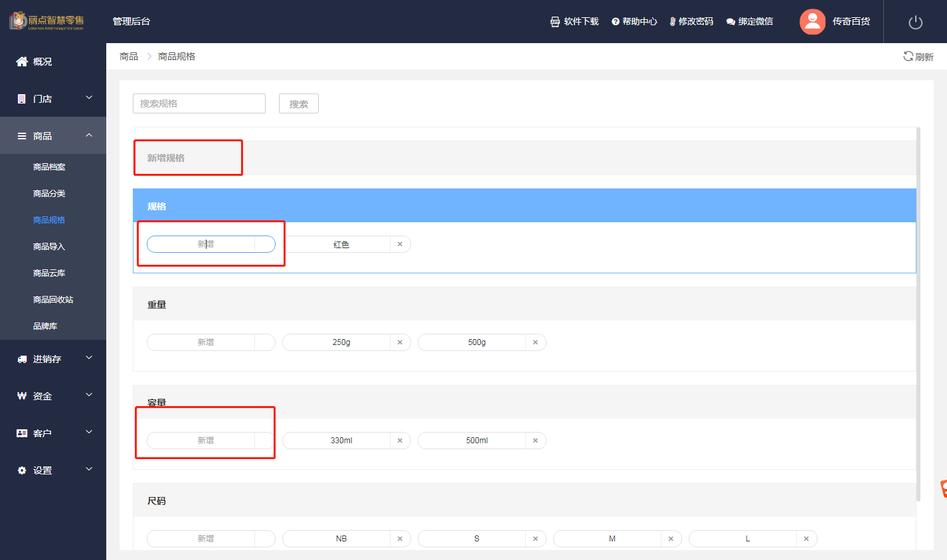Click the 客户 card icon
This screenshot has width=947, height=560.
click(x=22, y=433)
